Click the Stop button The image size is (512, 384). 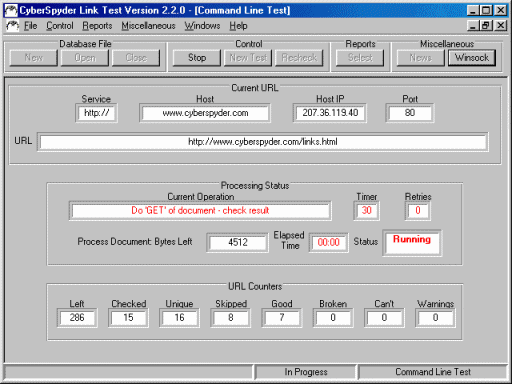(197, 58)
